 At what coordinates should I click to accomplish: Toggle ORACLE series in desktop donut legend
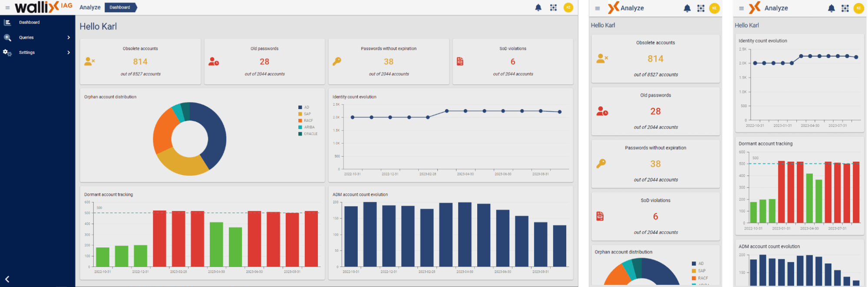pyautogui.click(x=308, y=134)
